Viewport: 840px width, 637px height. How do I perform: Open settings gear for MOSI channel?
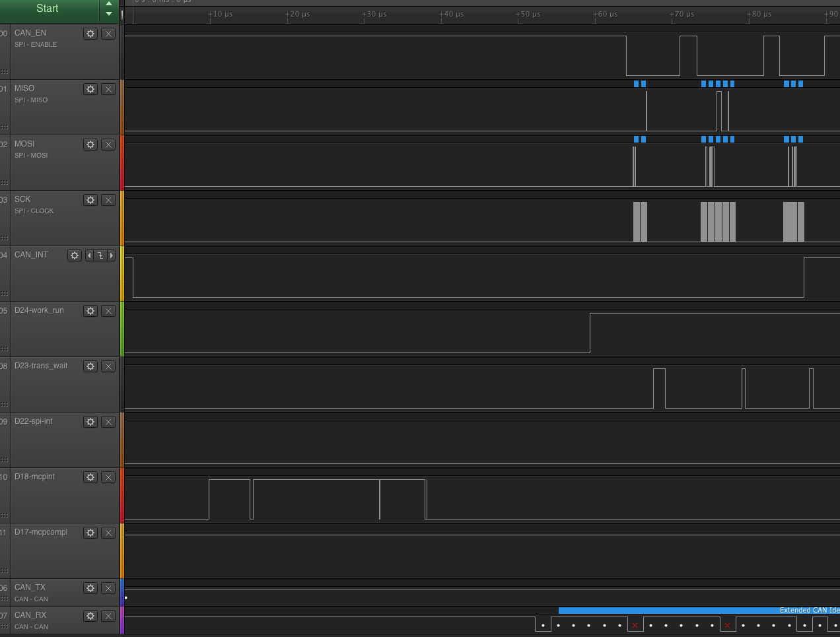point(90,145)
